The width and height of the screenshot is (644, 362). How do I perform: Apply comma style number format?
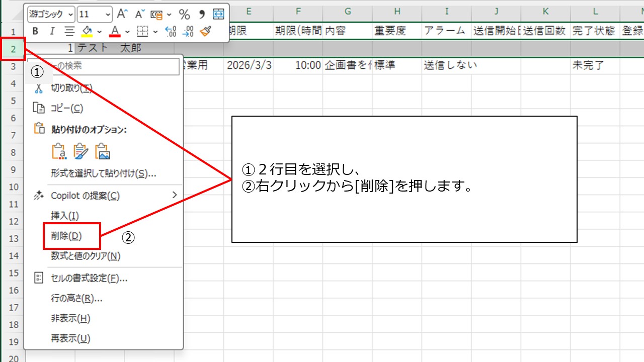(202, 14)
